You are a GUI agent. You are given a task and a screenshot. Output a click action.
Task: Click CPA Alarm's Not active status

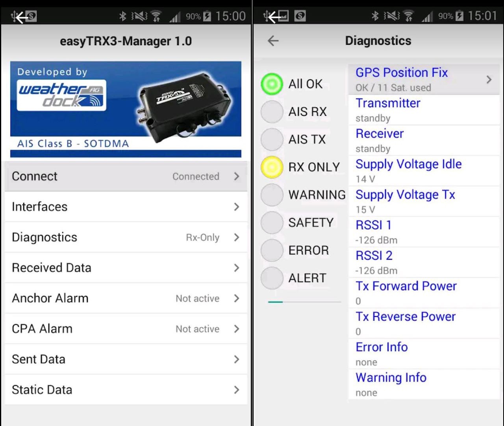197,329
